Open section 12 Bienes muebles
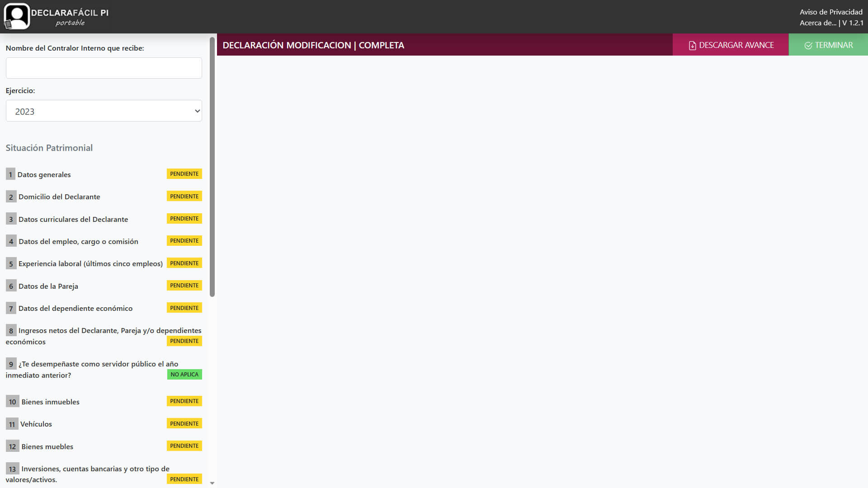This screenshot has height=488, width=868. tap(47, 446)
